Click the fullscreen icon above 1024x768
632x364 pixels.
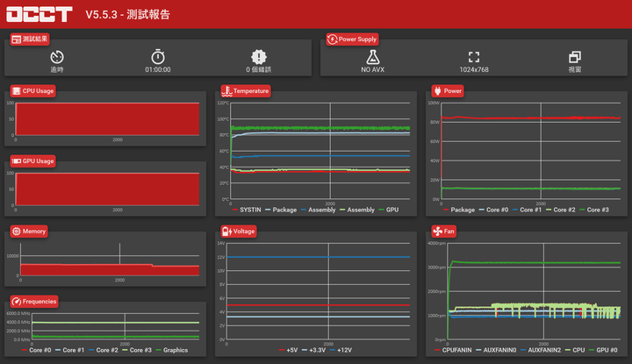[x=474, y=57]
